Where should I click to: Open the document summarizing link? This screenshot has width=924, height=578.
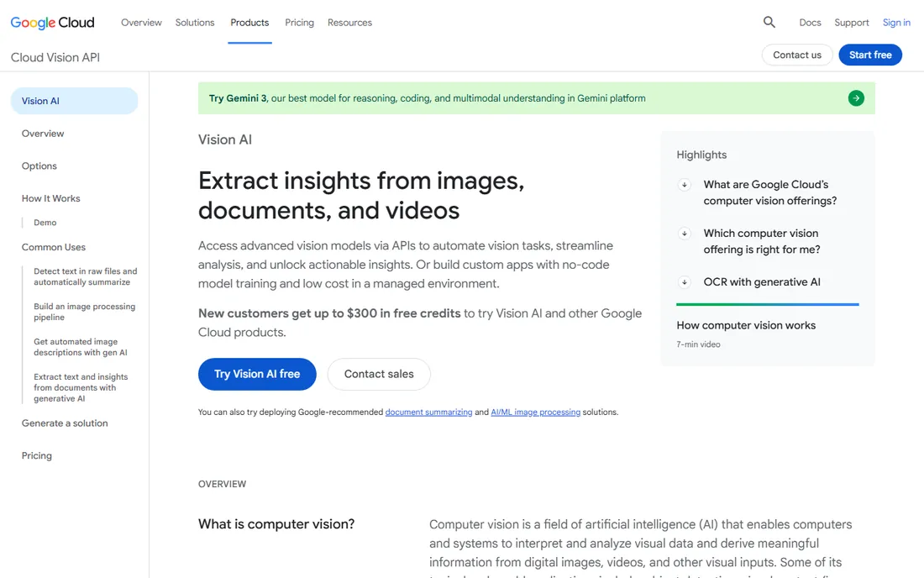pos(428,412)
